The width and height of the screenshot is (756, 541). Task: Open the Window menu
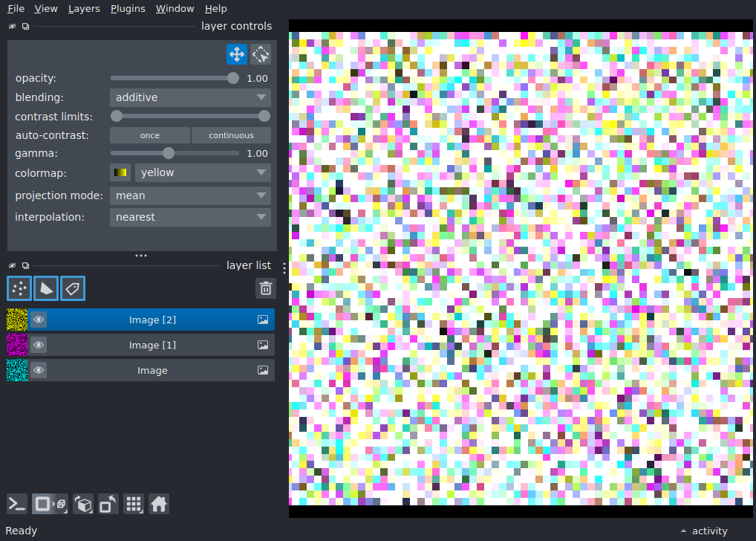click(x=175, y=9)
